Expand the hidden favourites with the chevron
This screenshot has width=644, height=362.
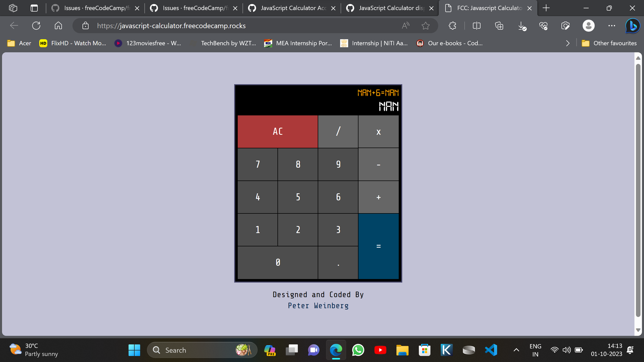568,43
